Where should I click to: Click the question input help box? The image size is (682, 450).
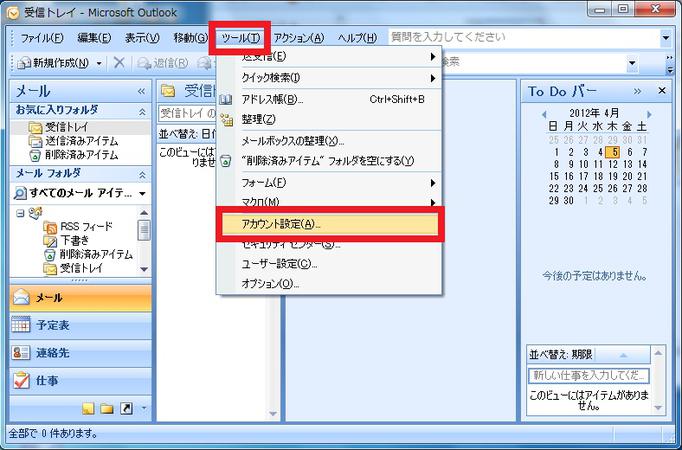524,37
